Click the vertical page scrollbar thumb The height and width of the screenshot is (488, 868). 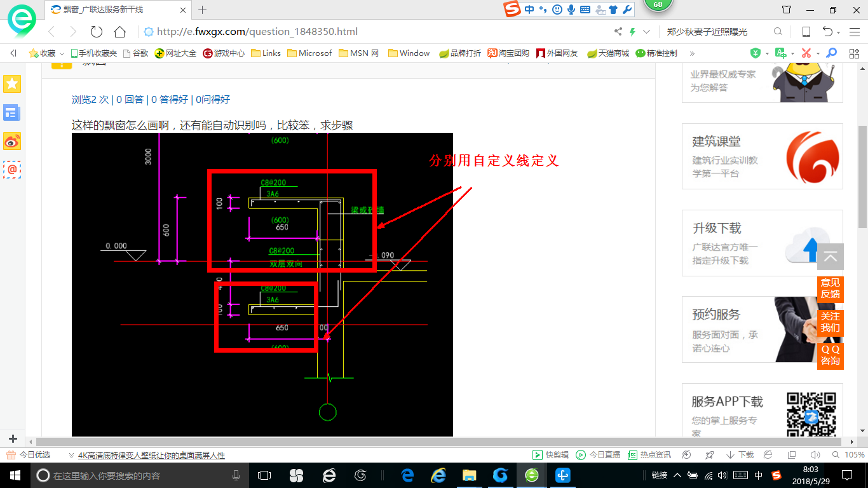coord(863,177)
